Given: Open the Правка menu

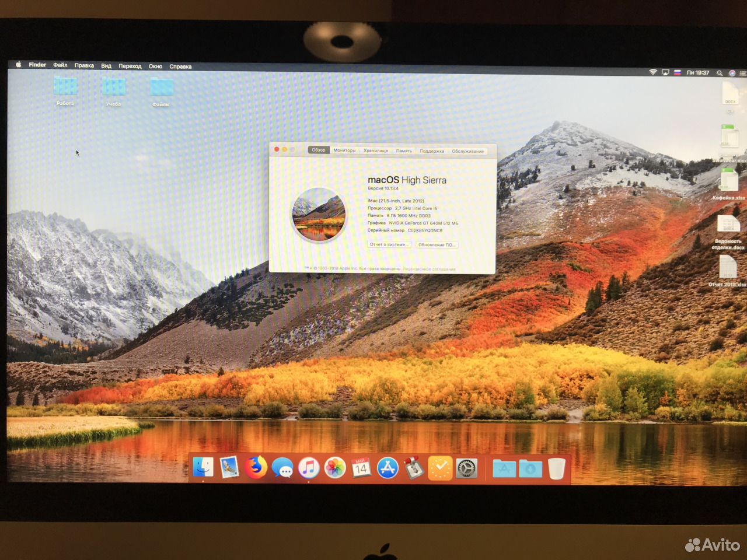Looking at the screenshot, I should (84, 65).
